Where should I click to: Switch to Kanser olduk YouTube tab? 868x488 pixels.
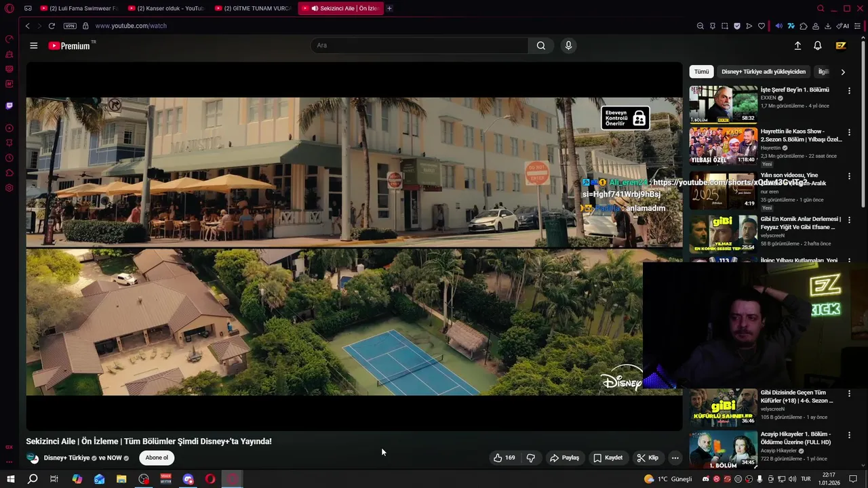pyautogui.click(x=166, y=8)
